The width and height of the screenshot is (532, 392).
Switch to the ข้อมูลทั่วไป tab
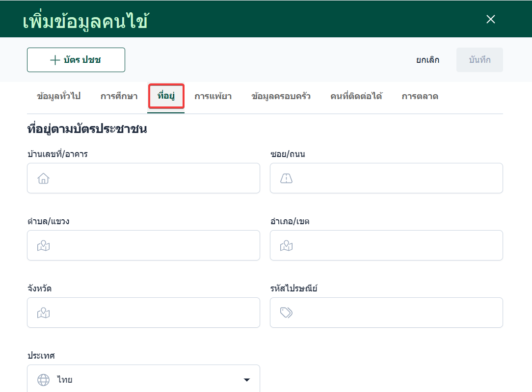coord(58,96)
